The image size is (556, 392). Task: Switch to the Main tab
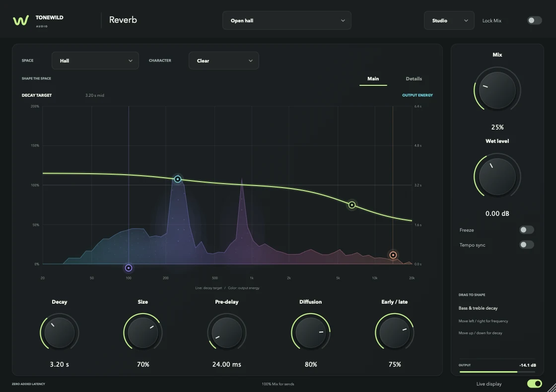click(373, 79)
